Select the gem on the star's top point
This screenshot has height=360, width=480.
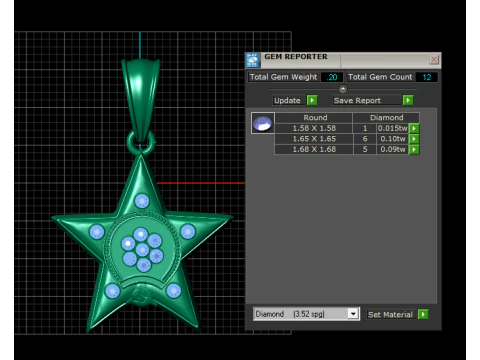pos(142,201)
